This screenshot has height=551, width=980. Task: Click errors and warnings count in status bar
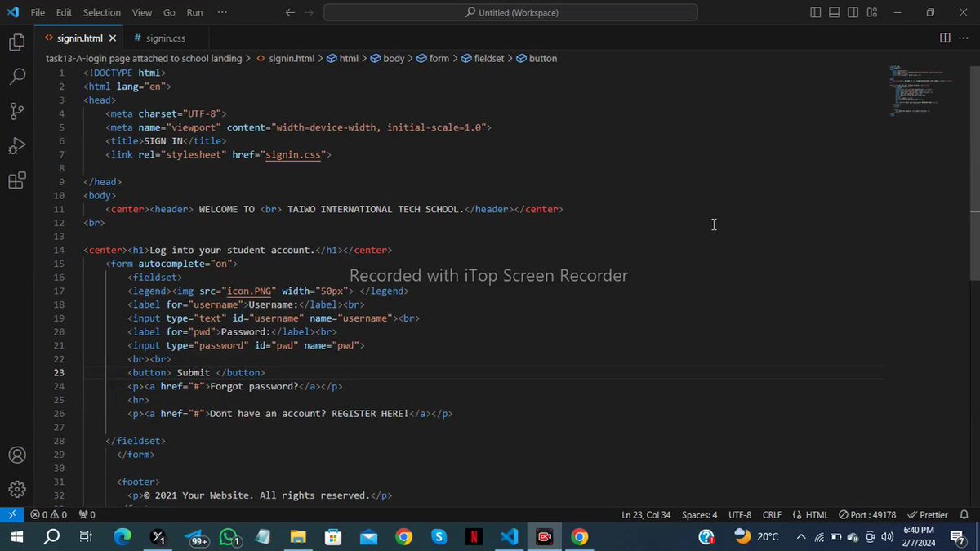[x=49, y=515]
